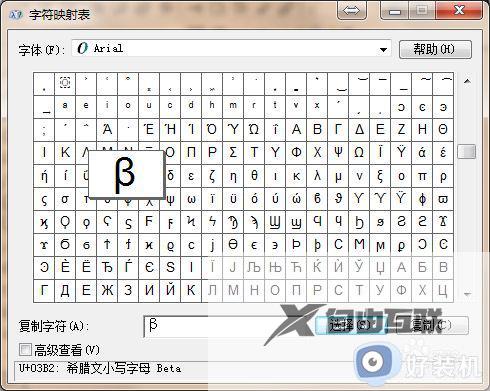The height and width of the screenshot is (391, 490).
Task: Click the Character Map title bar icon
Action: (15, 14)
